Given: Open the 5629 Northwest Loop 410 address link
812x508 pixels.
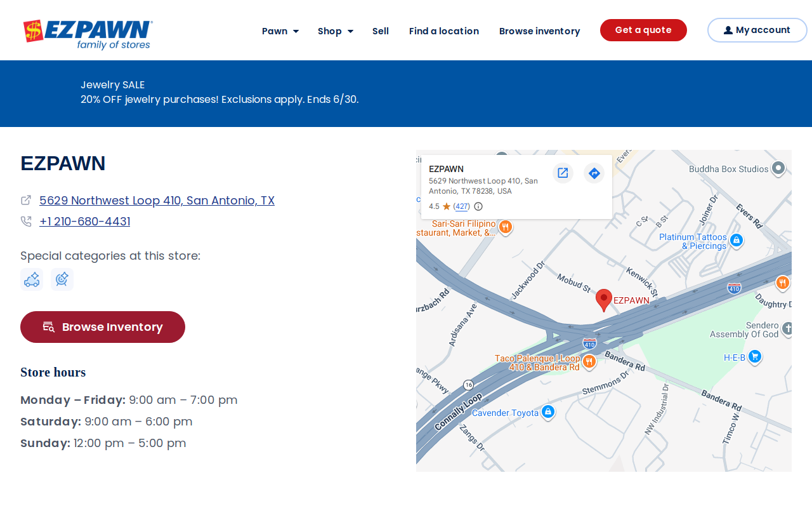Looking at the screenshot, I should [157, 201].
